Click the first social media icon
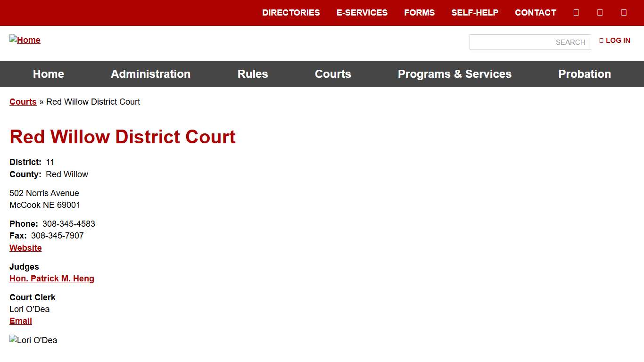Viewport: 644px width, 362px height. tap(576, 12)
